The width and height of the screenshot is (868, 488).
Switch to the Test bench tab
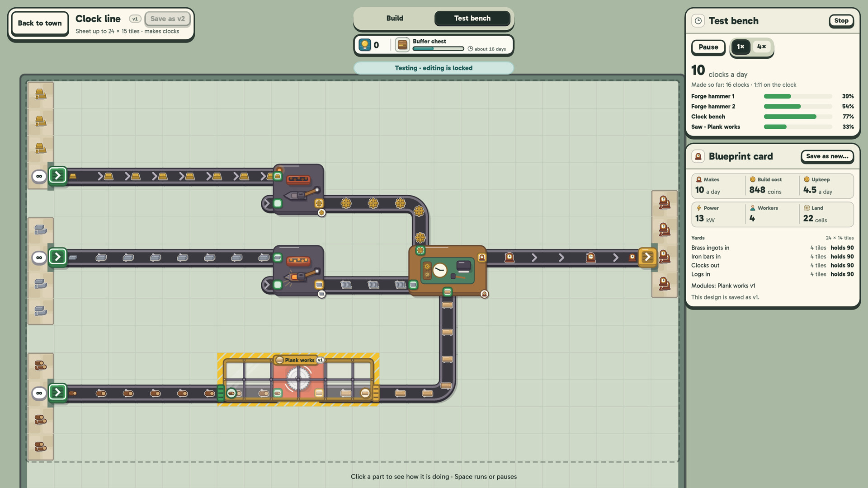tap(472, 18)
